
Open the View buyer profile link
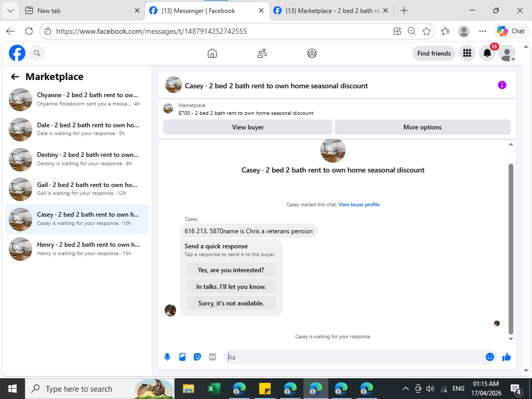coord(359,205)
